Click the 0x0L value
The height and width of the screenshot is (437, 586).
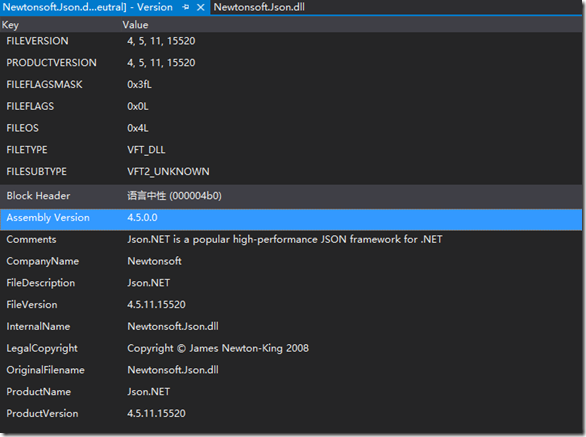(138, 106)
